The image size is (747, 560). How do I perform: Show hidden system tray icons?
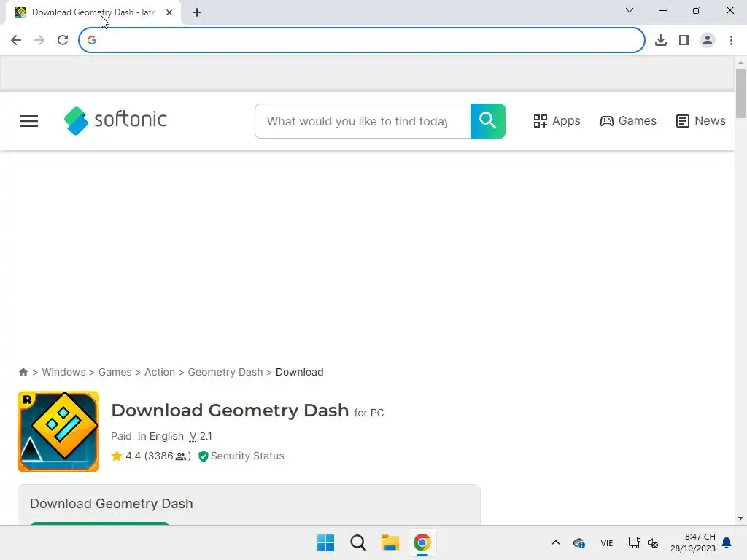[555, 542]
